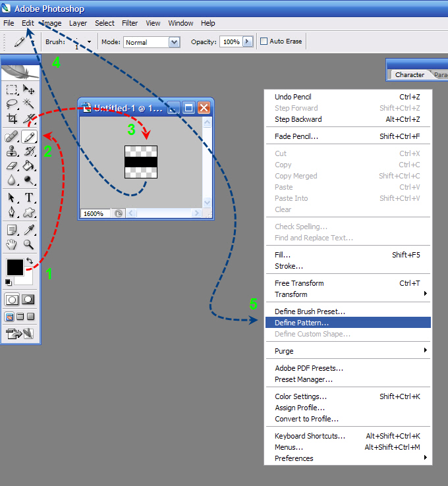Switch to Standard Screen mode
448x486 pixels.
10,317
